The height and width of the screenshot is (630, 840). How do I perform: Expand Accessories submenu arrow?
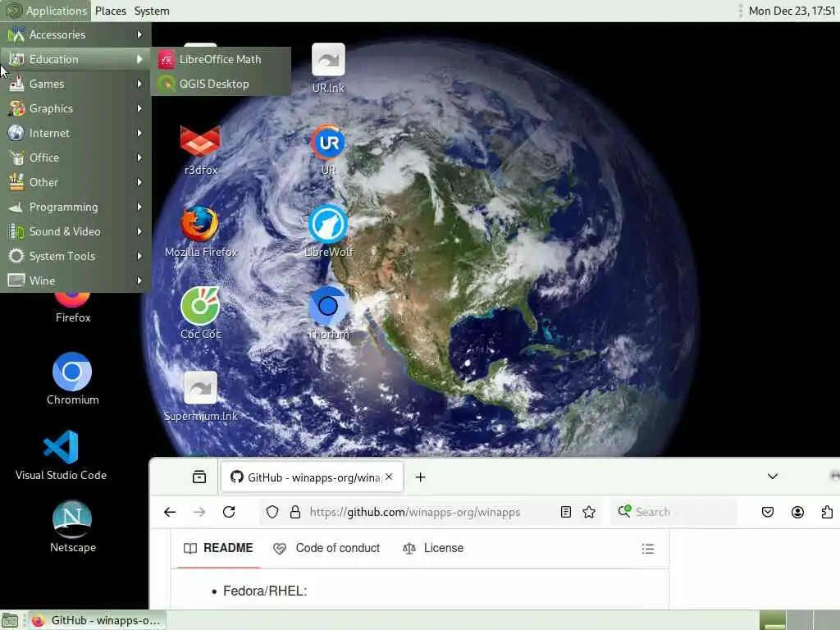click(x=139, y=34)
